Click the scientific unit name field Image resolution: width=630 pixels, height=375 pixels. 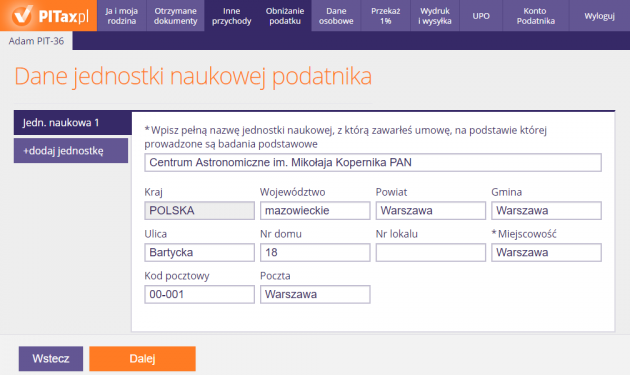pyautogui.click(x=373, y=162)
